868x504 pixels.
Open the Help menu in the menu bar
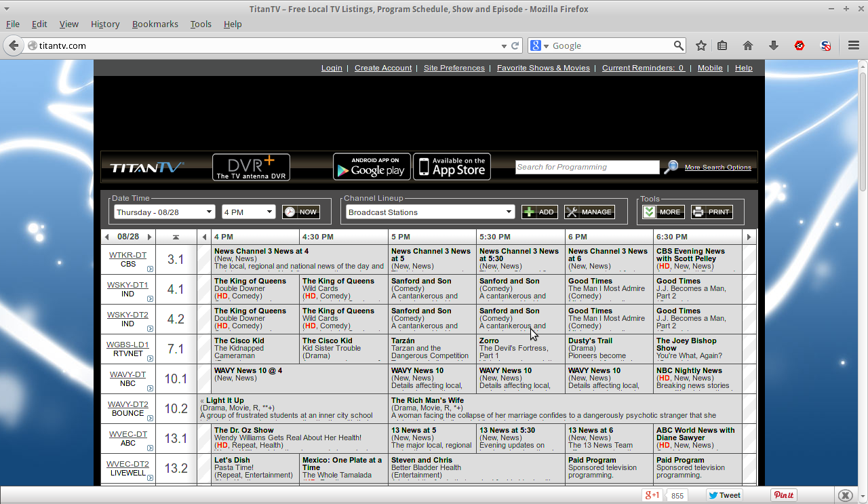click(233, 24)
